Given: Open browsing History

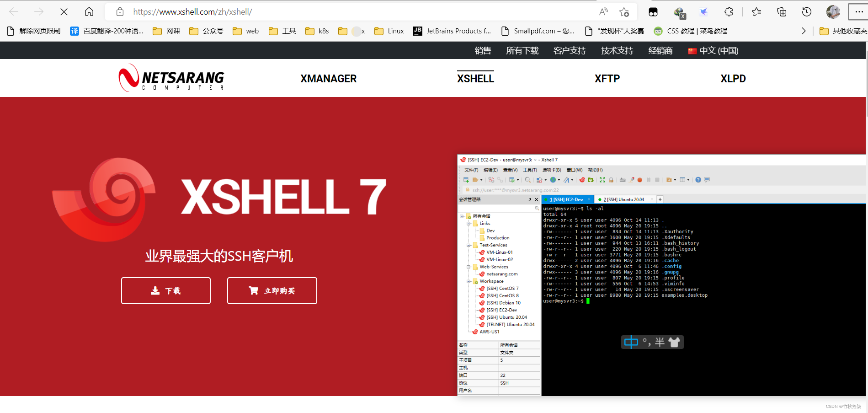Looking at the screenshot, I should 807,12.
